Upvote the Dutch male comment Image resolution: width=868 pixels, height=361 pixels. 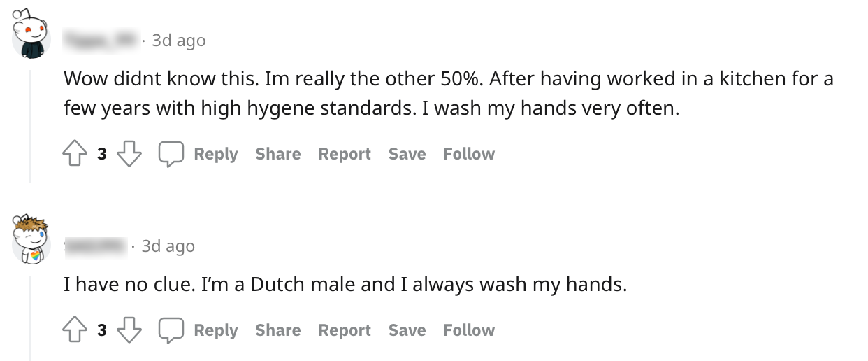point(74,331)
